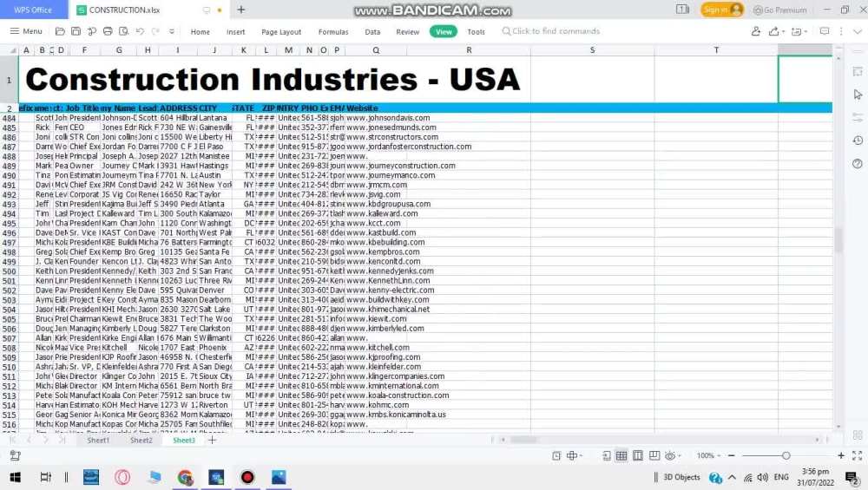The image size is (868, 490).
Task: Select the View ribbon tab
Action: point(444,32)
